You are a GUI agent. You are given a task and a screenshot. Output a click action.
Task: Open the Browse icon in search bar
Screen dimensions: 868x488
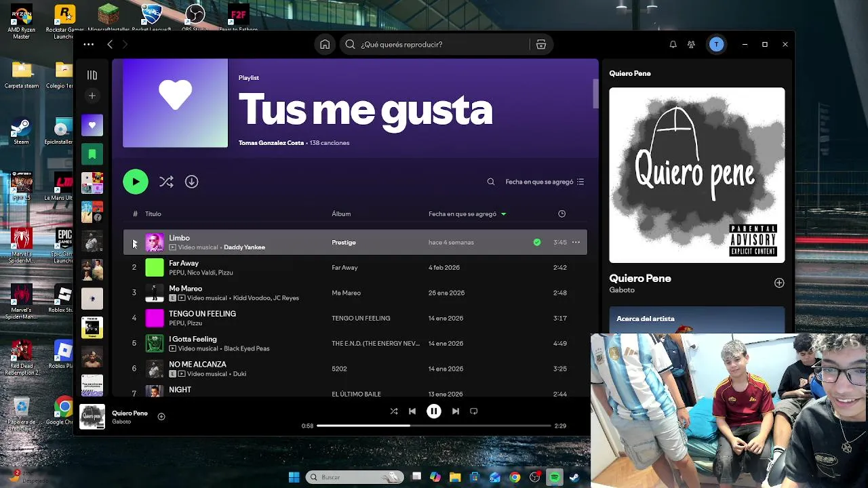click(x=541, y=44)
